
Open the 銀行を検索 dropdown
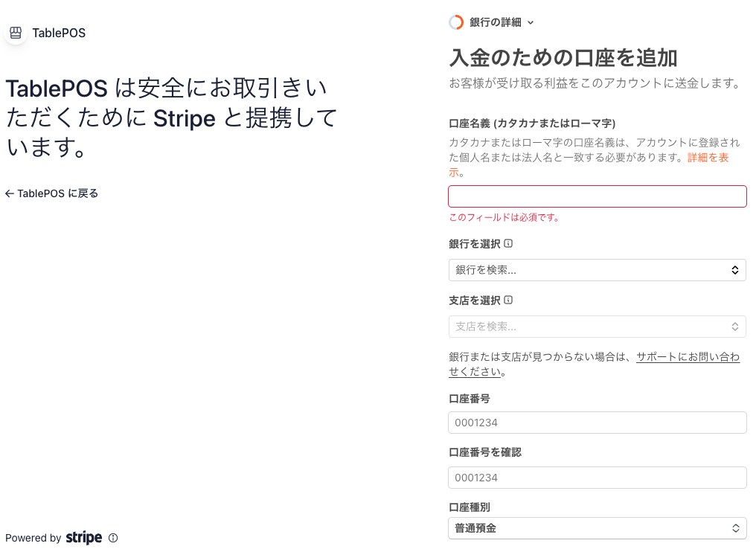tap(598, 270)
